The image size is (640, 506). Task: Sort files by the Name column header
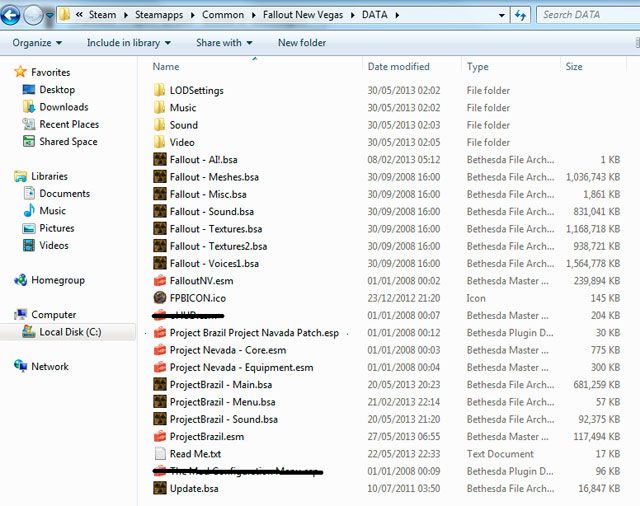tap(166, 67)
